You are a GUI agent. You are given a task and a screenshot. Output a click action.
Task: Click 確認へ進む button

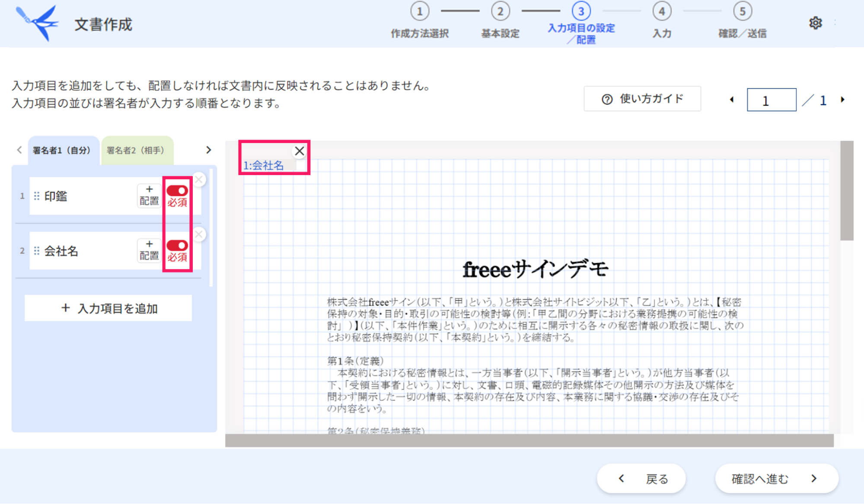coord(777,478)
